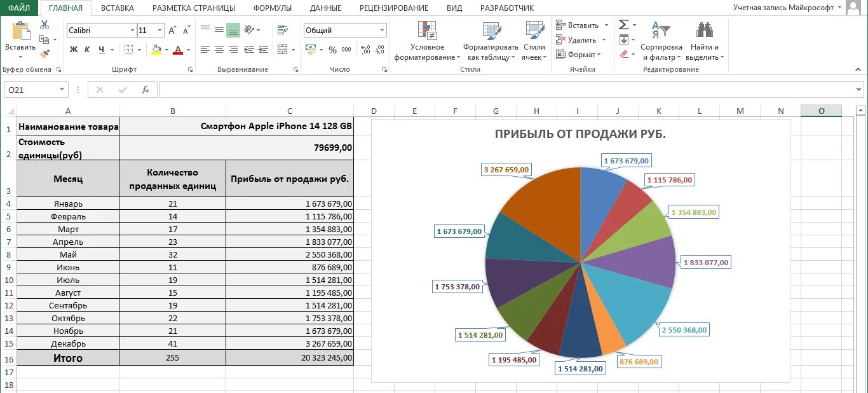
Task: Click the Вставить paste clipboard icon
Action: pyautogui.click(x=20, y=31)
